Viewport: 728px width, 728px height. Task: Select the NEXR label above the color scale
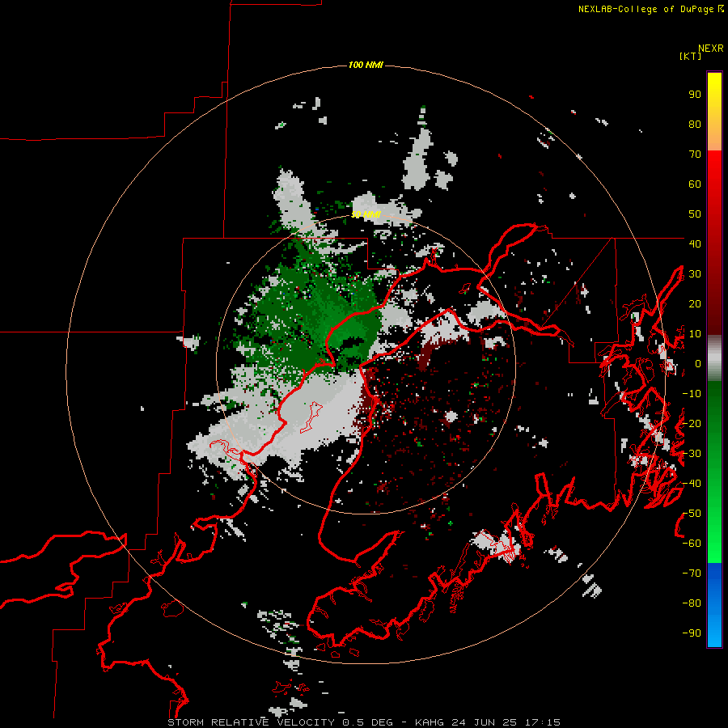pos(711,49)
